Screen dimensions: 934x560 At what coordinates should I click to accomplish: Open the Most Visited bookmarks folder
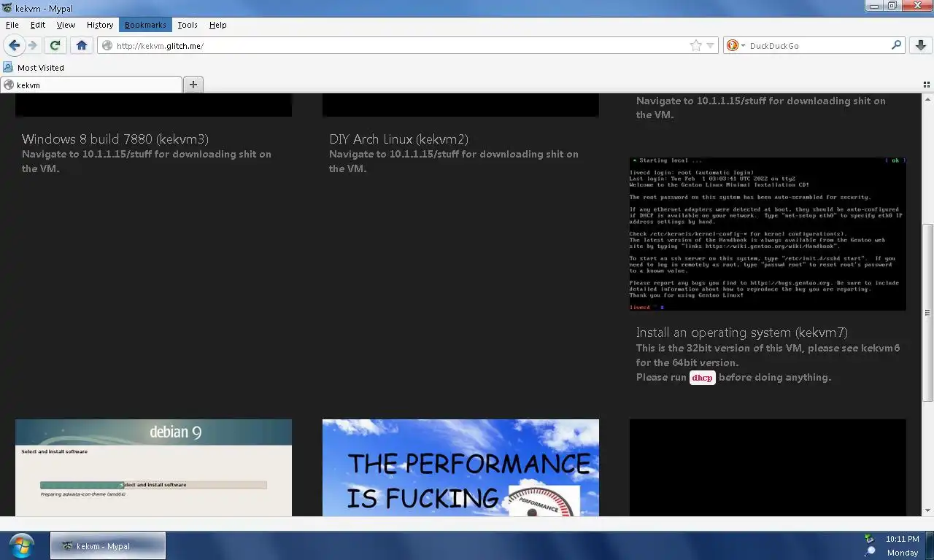click(x=34, y=67)
